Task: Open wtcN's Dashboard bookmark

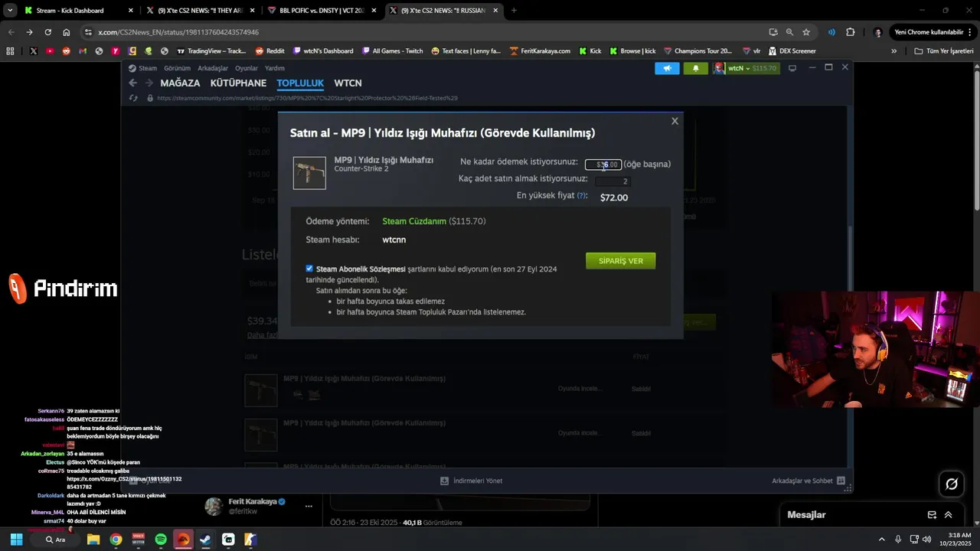Action: tap(322, 51)
